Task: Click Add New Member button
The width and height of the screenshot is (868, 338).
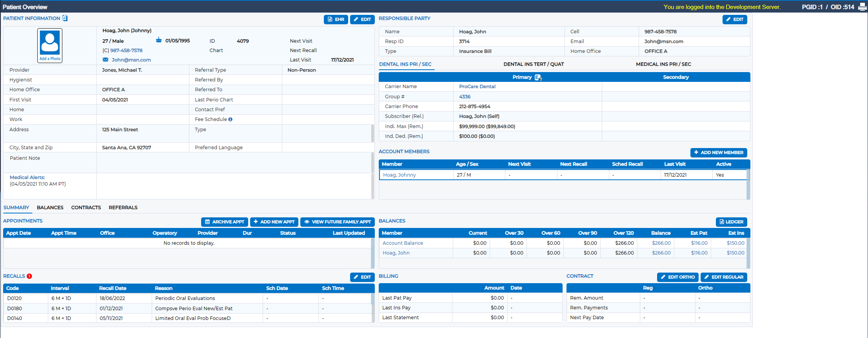Action: (719, 153)
